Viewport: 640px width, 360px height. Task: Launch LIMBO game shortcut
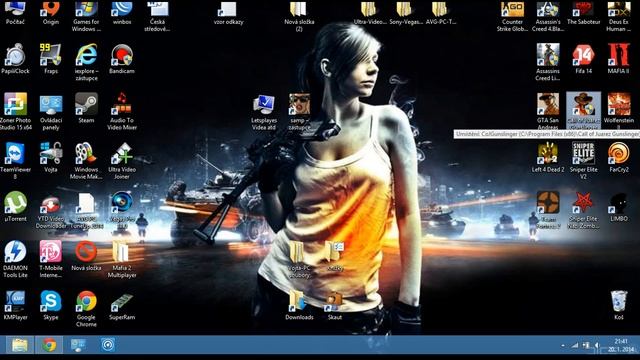point(618,207)
